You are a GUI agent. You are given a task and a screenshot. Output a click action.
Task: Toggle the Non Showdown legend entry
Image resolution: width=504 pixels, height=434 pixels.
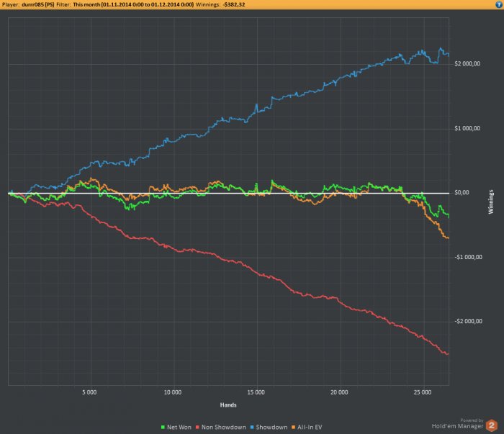[221, 428]
